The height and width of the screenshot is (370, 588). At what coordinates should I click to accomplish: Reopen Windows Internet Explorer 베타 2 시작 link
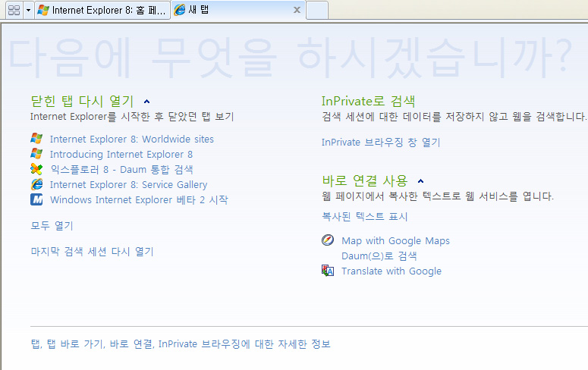click(x=139, y=200)
